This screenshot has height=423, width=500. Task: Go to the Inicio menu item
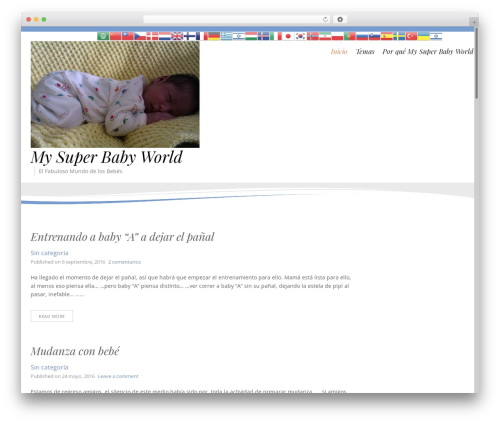tap(339, 51)
